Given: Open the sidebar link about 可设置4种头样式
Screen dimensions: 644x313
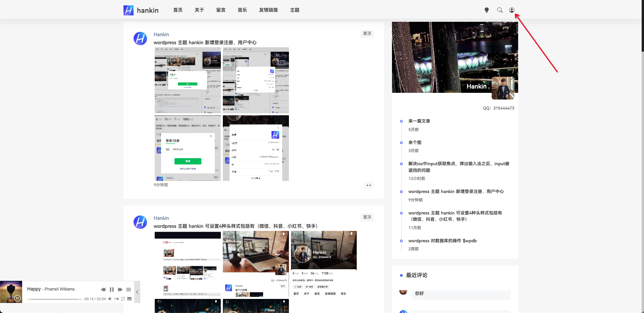Looking at the screenshot, I should pos(455,216).
